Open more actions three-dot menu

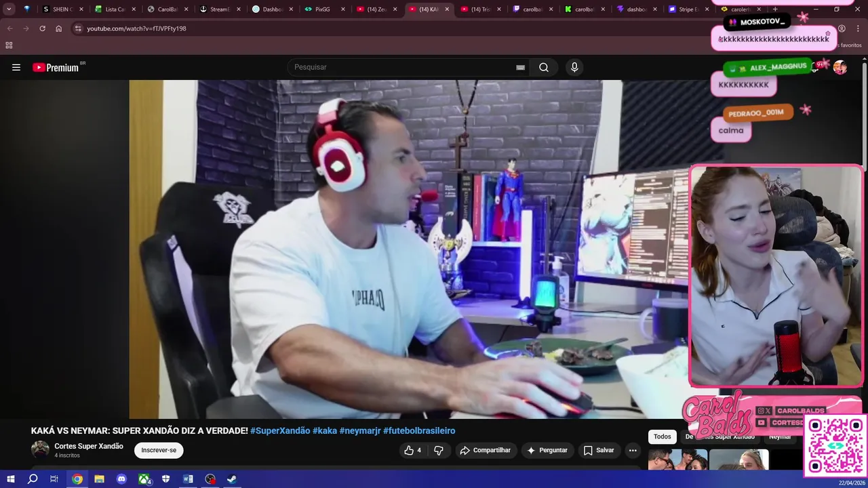[x=633, y=450]
